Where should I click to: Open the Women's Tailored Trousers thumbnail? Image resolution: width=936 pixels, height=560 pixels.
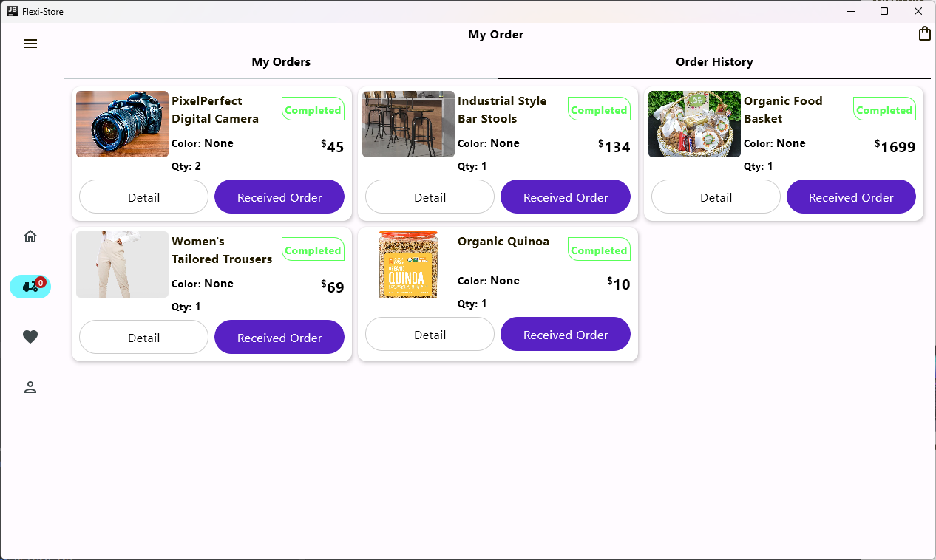coord(122,264)
